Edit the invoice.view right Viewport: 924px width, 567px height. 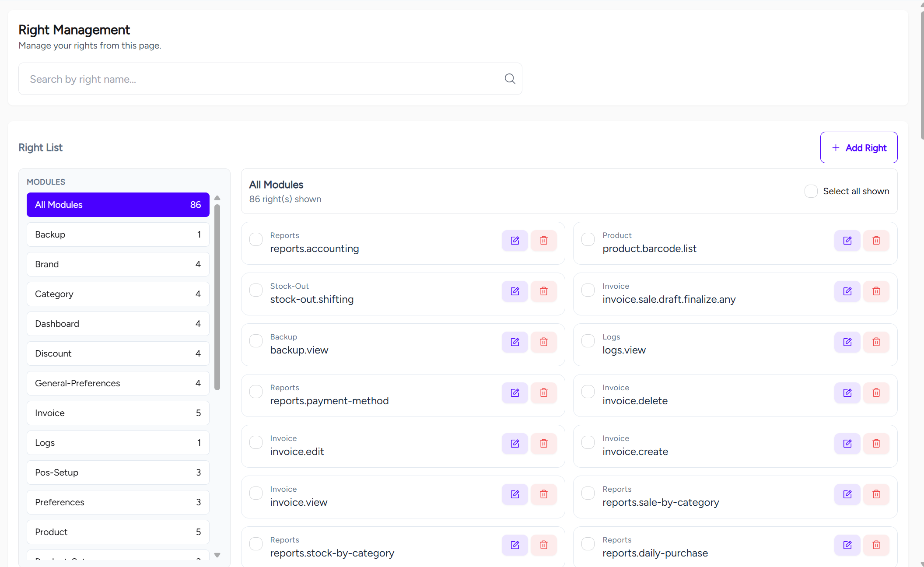click(x=515, y=494)
